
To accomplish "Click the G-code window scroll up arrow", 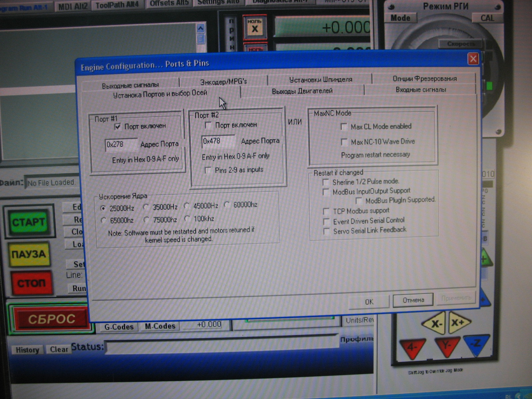I will [200, 28].
